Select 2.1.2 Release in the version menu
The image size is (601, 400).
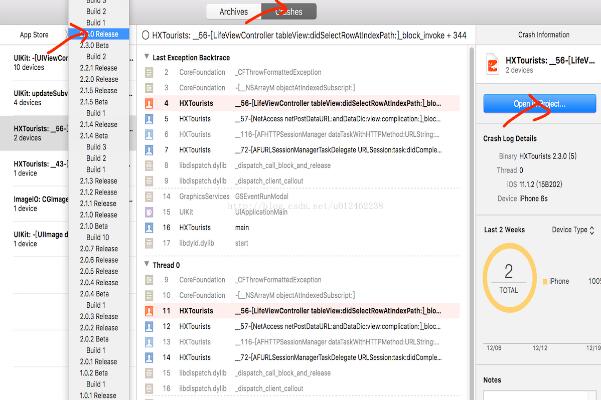tap(99, 192)
